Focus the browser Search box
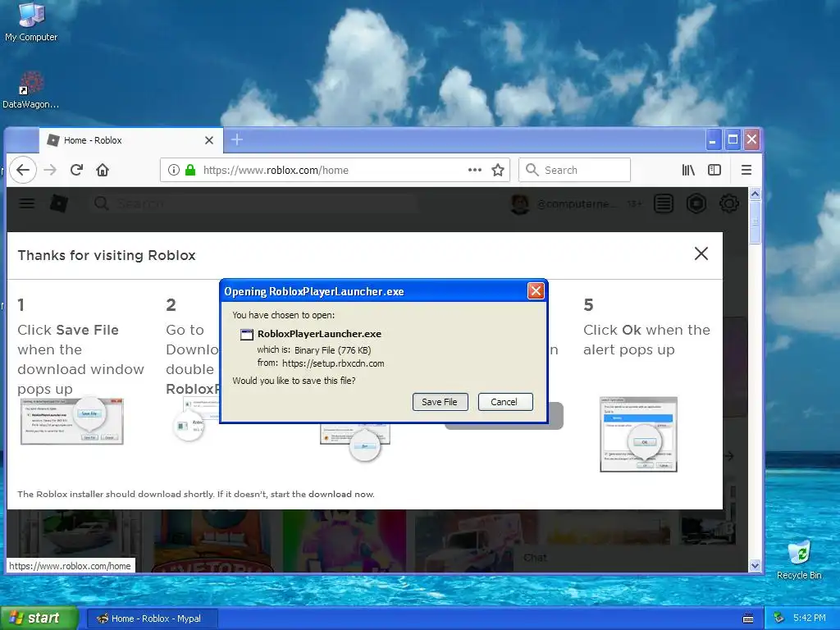The height and width of the screenshot is (630, 840). pos(574,170)
